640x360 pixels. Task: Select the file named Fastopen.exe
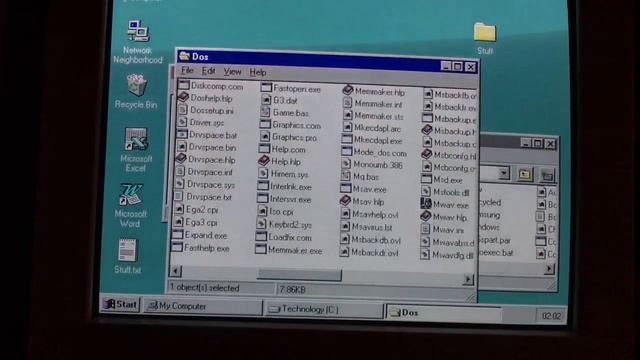(x=297, y=88)
